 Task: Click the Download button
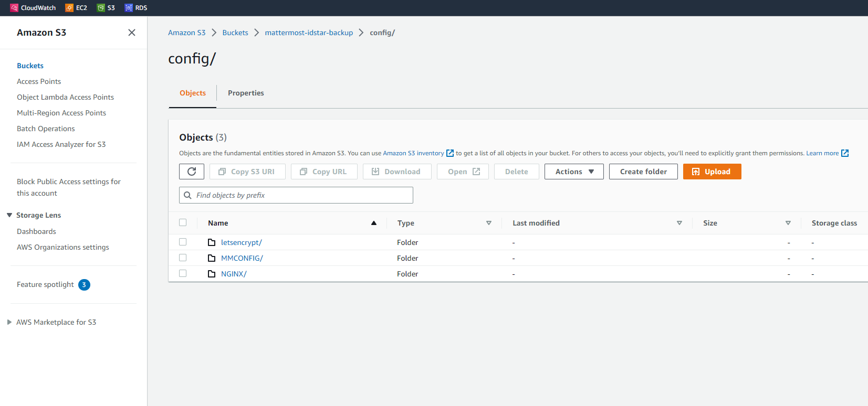tap(397, 172)
